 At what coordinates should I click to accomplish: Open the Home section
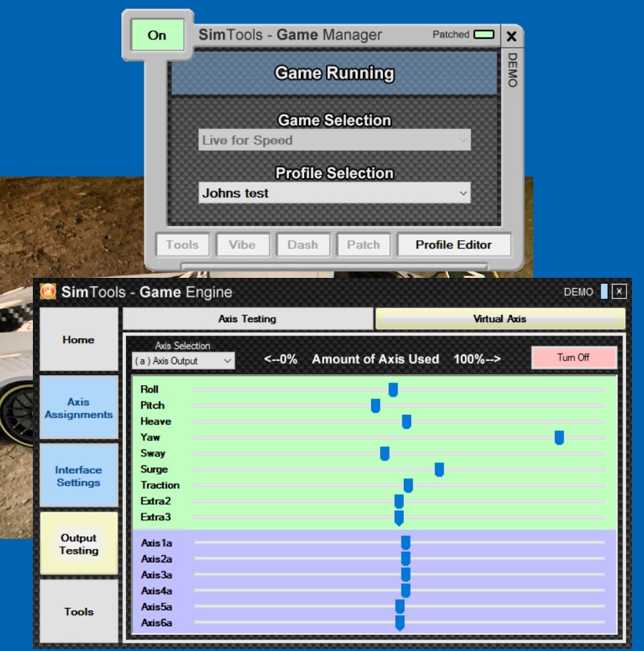tap(79, 340)
